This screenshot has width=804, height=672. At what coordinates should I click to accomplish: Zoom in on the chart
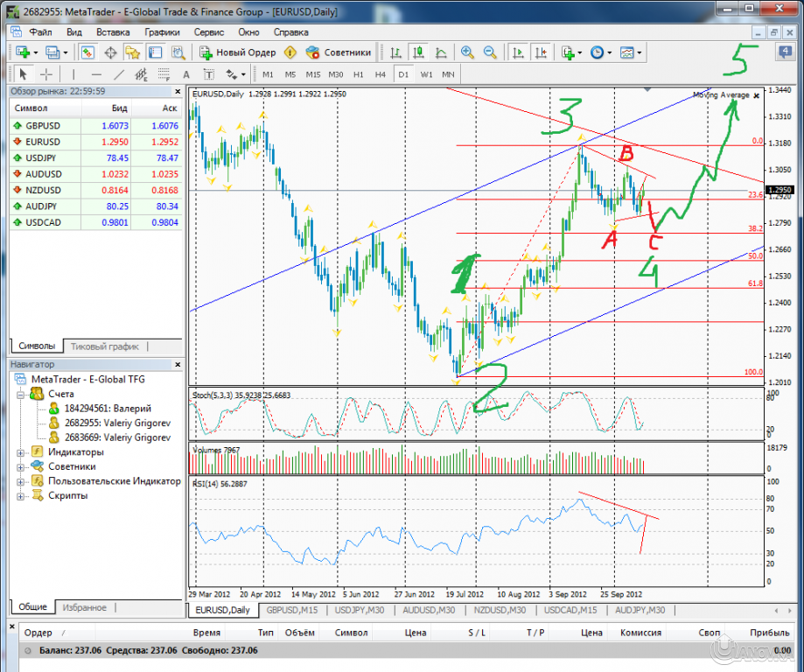coord(466,51)
